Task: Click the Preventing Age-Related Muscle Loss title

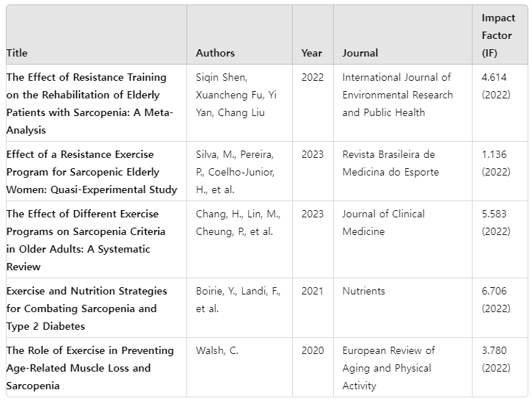Action: click(x=90, y=368)
